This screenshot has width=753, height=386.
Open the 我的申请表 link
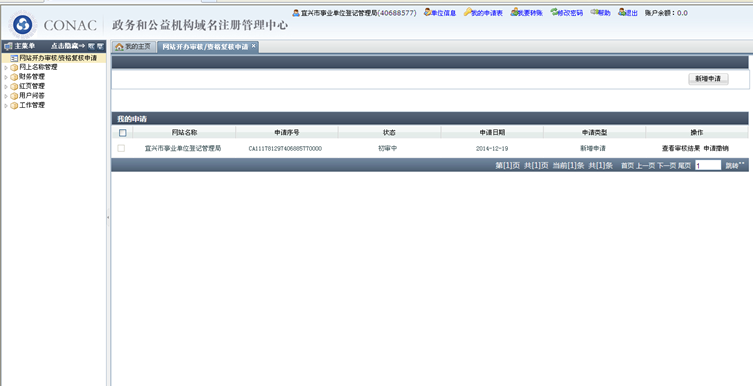coord(487,13)
